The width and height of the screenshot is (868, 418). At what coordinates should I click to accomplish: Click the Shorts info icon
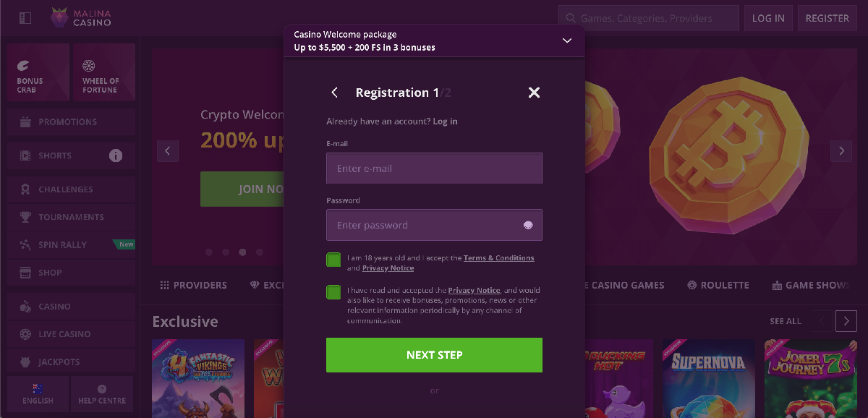tap(116, 155)
